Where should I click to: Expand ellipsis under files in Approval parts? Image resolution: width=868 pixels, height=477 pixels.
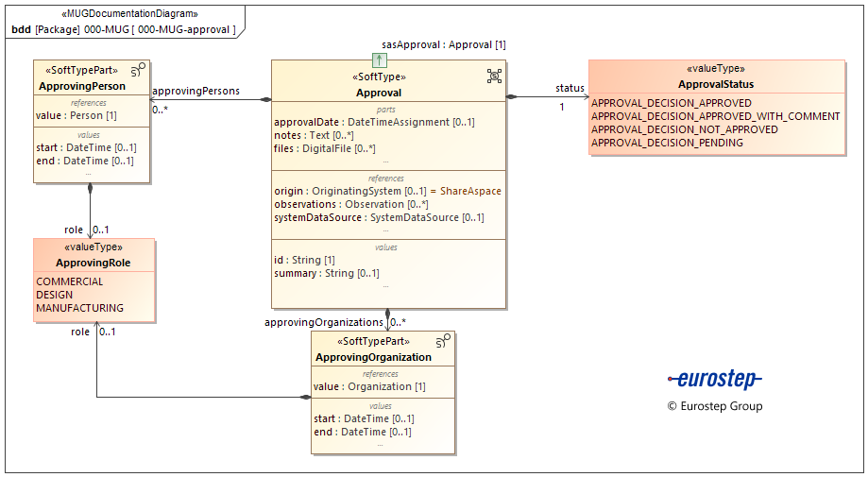click(385, 162)
